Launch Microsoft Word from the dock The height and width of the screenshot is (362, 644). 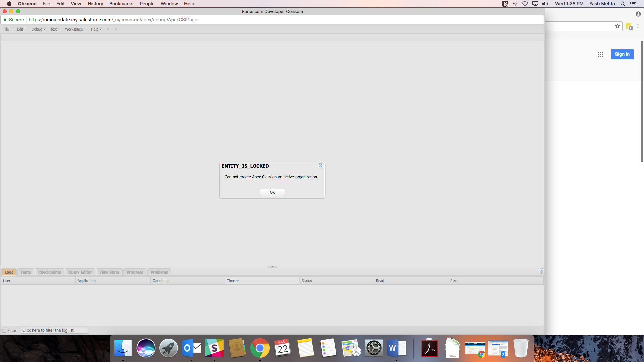pos(396,348)
